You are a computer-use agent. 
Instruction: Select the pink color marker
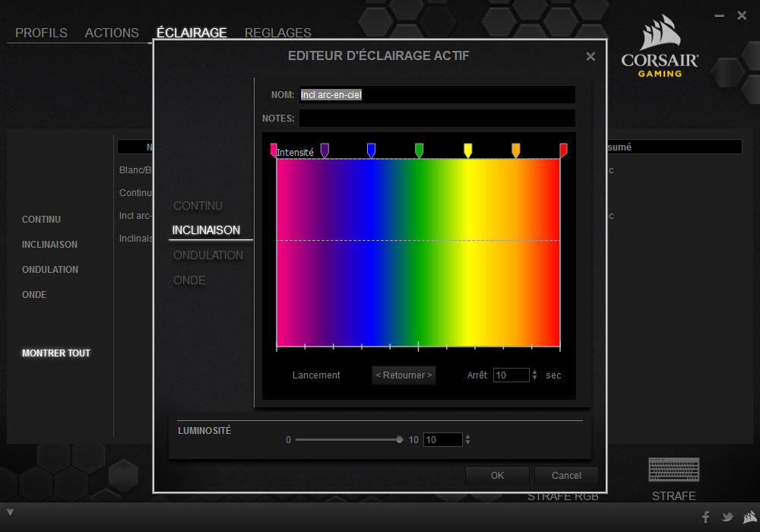pos(274,150)
